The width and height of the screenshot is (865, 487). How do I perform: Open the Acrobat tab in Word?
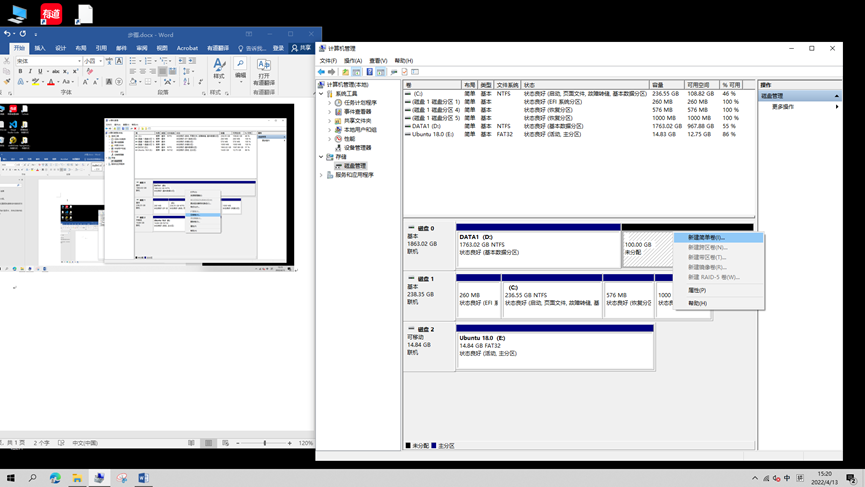point(187,48)
